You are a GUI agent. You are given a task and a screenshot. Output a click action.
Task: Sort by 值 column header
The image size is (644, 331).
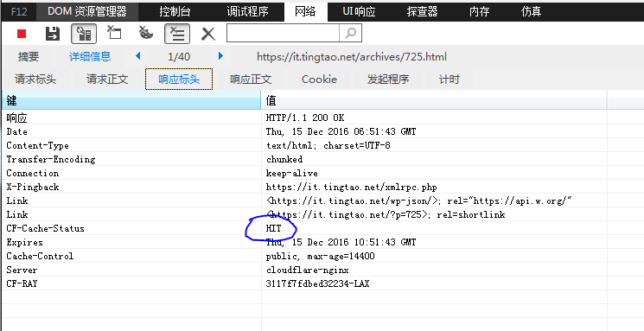(434, 100)
